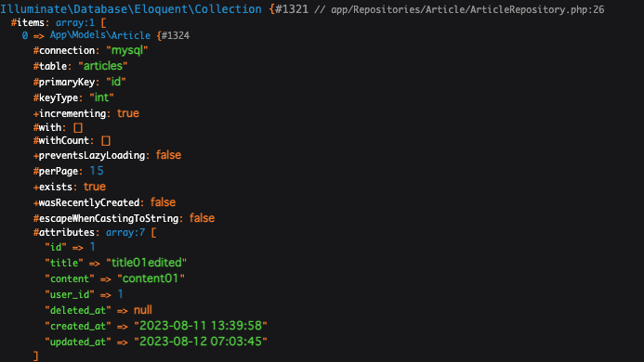Select the "articles" table value

102,66
